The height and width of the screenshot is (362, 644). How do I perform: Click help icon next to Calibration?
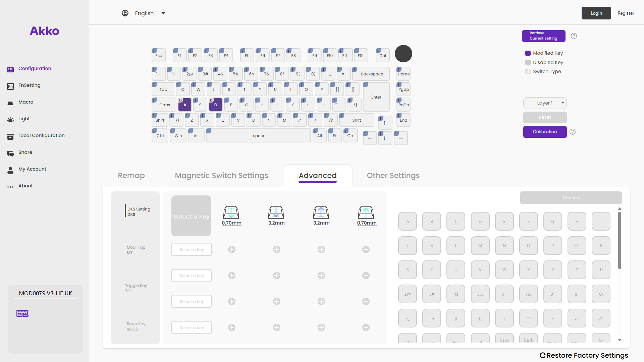(573, 132)
